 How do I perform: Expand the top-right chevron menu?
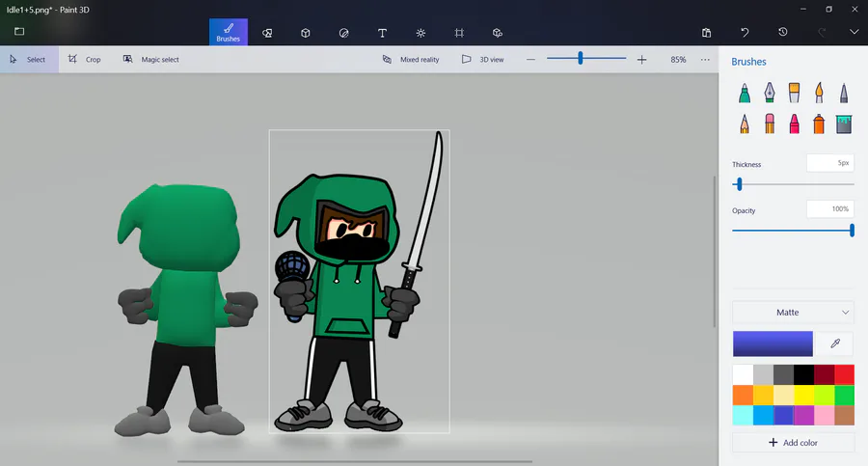click(x=854, y=32)
